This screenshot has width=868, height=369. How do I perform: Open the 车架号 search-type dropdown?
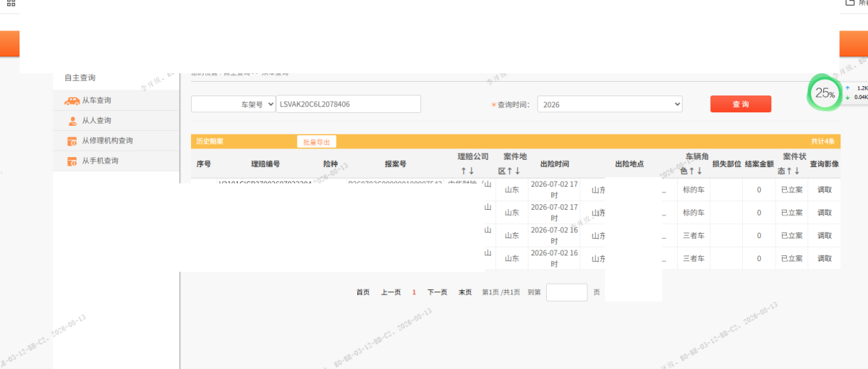tap(233, 104)
